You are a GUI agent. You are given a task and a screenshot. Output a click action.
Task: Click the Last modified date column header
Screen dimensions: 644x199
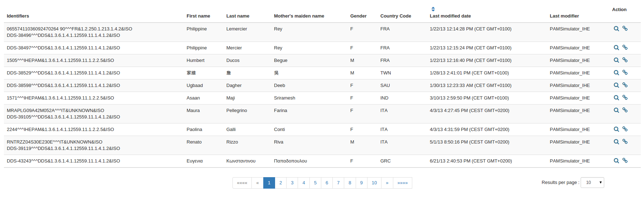450,16
